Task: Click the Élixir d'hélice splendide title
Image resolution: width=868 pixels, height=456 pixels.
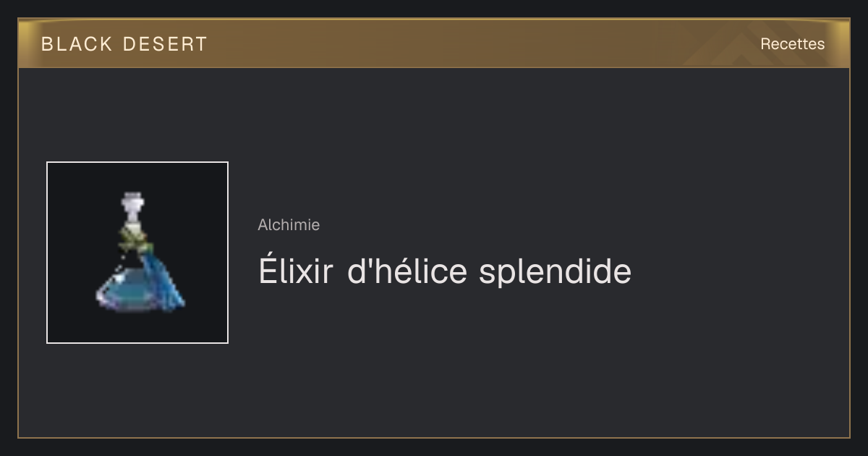Action: (x=445, y=271)
